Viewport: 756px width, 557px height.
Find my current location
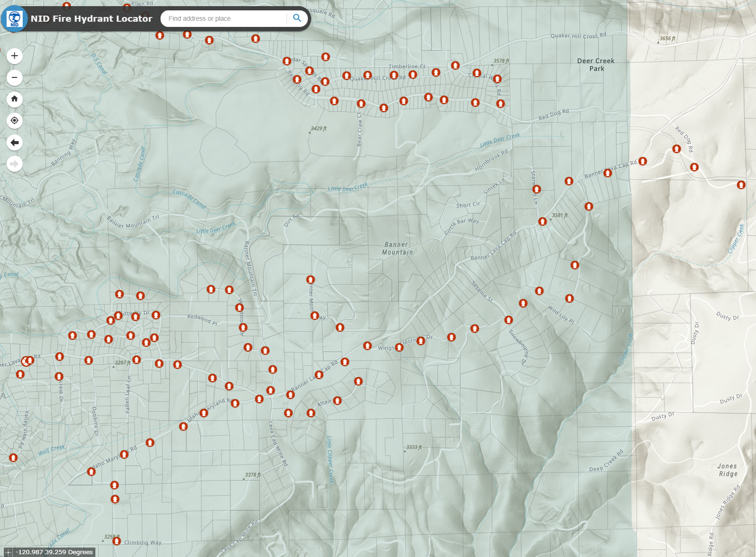tap(15, 121)
